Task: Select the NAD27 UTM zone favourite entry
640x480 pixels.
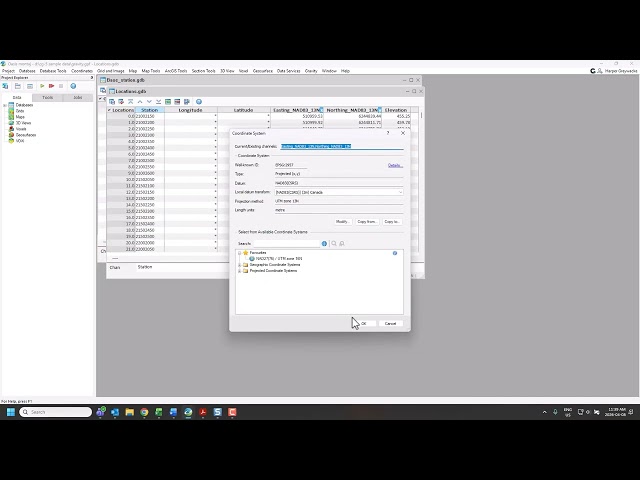Action: point(279,259)
